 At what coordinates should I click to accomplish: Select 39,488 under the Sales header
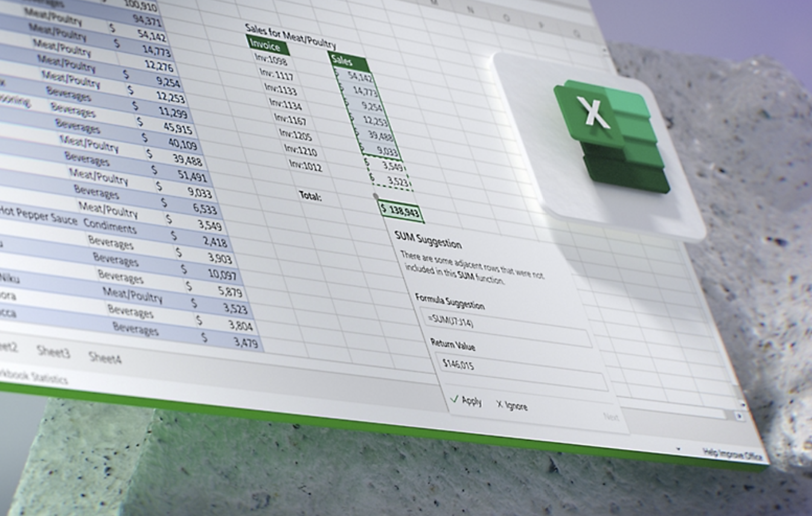pyautogui.click(x=377, y=136)
